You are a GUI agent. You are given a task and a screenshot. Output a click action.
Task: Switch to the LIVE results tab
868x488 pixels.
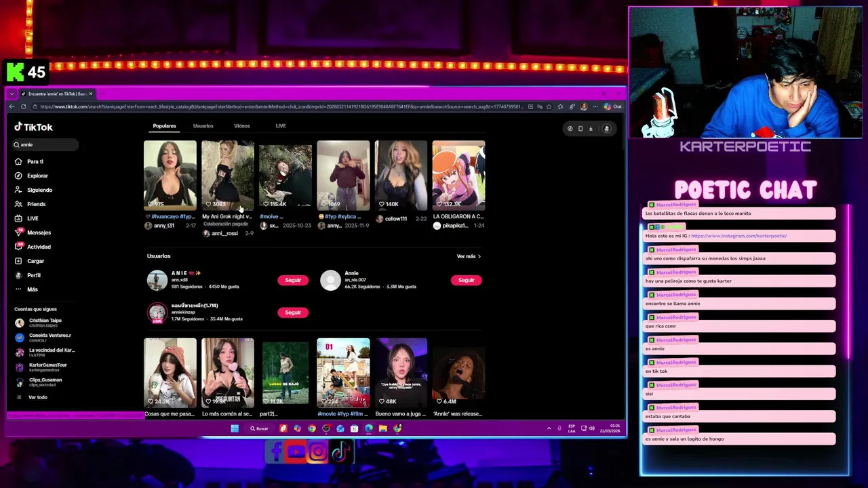[x=281, y=126]
